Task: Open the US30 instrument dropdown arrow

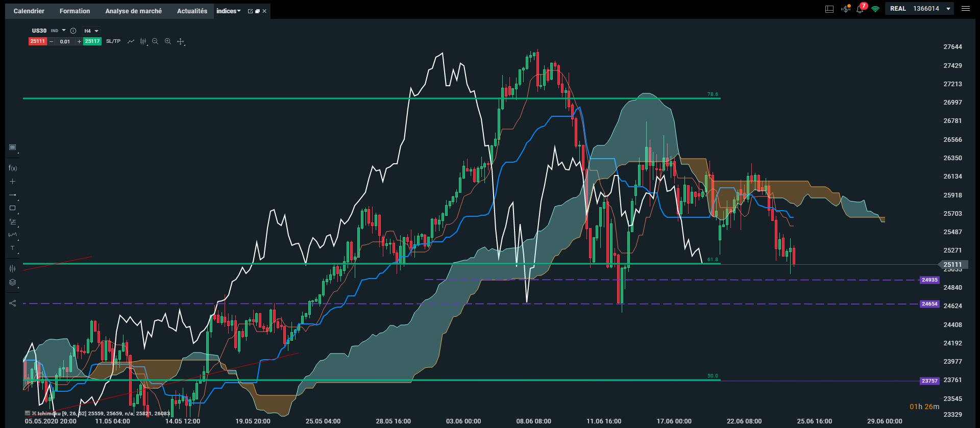Action: click(x=64, y=31)
